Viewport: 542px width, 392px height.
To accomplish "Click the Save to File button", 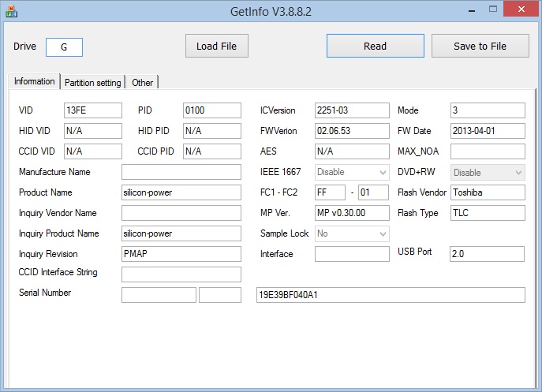I will click(x=480, y=46).
